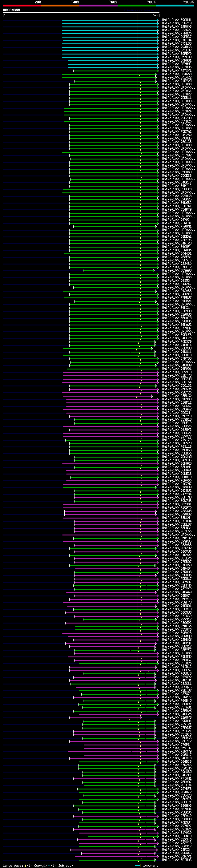
Task: Open hit UniRef100_C5YHN2
Action: [176, 64]
